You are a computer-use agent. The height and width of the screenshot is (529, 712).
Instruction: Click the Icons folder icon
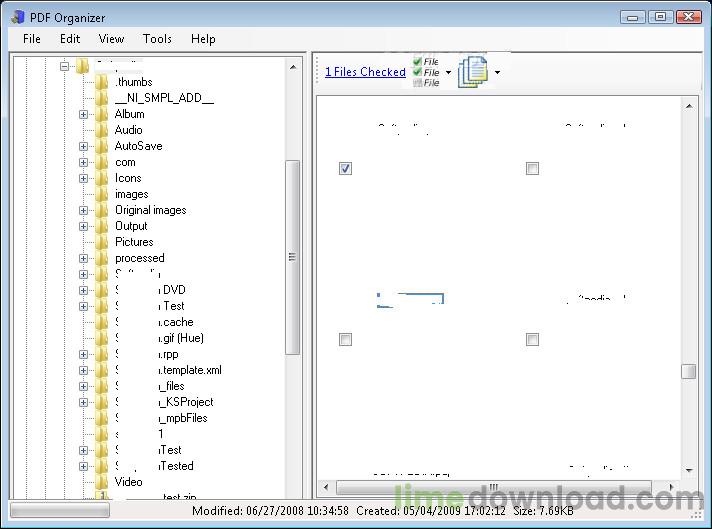(102, 178)
